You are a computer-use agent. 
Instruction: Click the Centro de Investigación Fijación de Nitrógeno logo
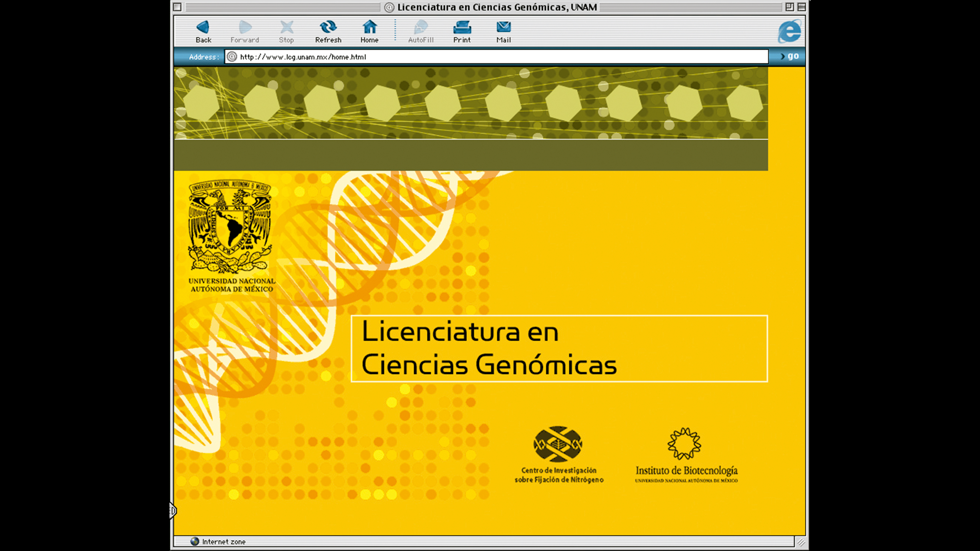(558, 444)
